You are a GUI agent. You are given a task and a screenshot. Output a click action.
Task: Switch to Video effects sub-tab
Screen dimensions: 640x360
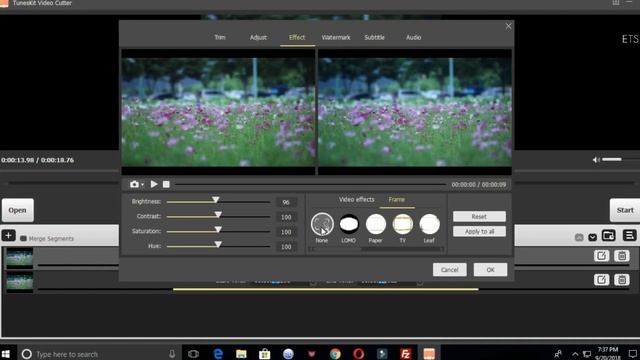(x=356, y=199)
